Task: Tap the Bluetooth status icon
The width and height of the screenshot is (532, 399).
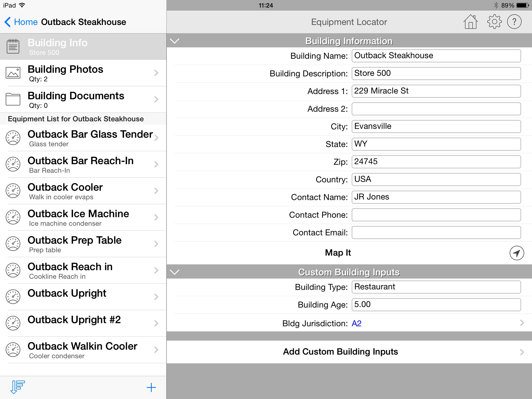Action: pos(496,5)
